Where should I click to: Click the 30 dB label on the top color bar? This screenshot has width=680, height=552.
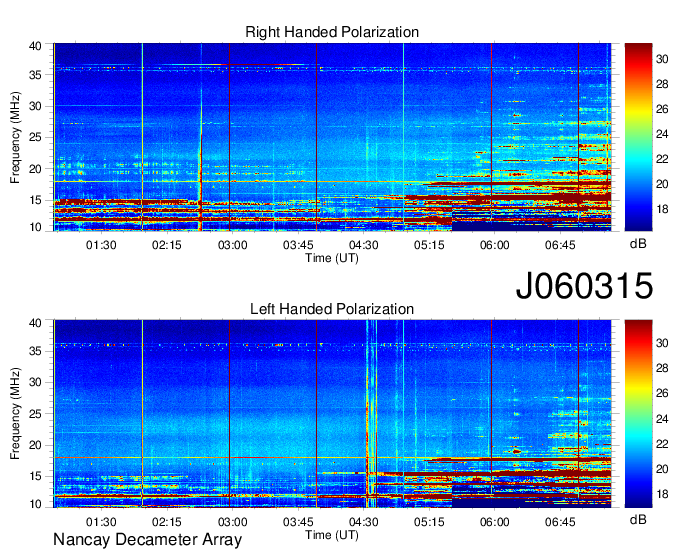click(x=662, y=59)
